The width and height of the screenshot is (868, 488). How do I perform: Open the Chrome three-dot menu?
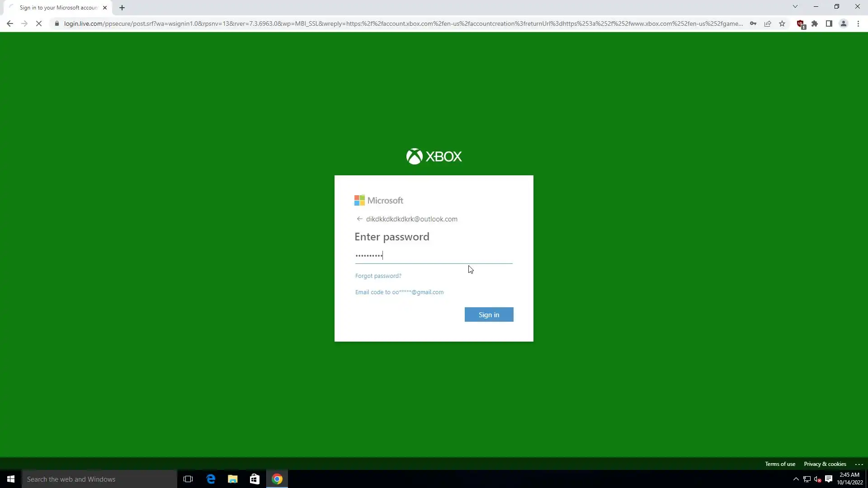pyautogui.click(x=858, y=23)
